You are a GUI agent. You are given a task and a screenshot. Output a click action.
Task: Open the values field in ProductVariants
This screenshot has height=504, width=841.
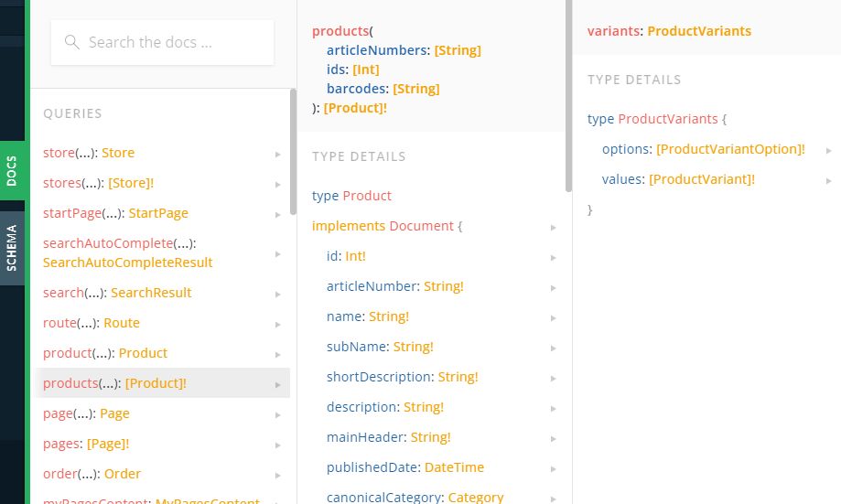click(x=706, y=179)
